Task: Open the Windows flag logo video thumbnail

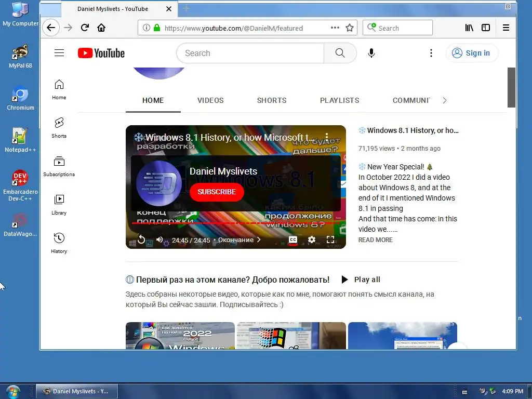Action: click(291, 336)
